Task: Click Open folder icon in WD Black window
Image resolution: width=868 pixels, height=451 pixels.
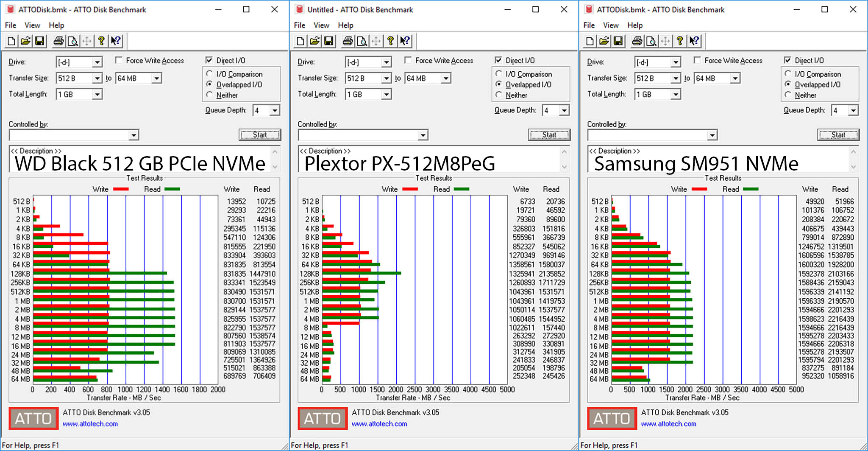Action: click(25, 41)
